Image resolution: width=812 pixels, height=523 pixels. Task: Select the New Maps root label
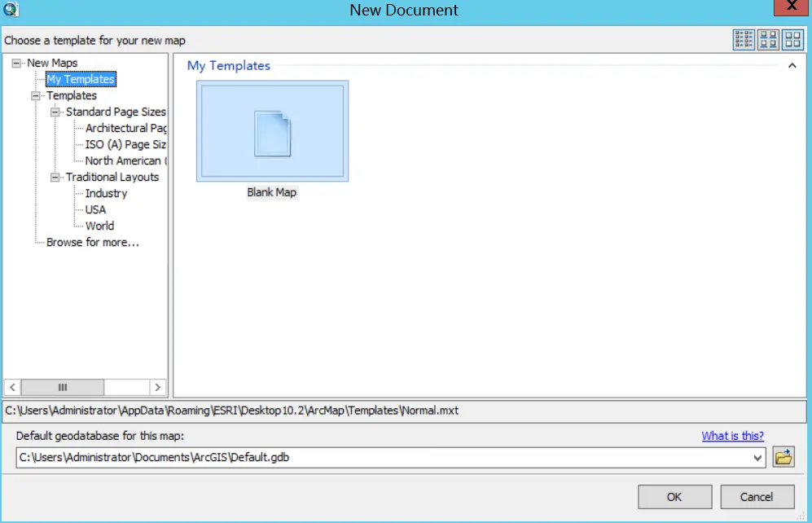(x=52, y=64)
